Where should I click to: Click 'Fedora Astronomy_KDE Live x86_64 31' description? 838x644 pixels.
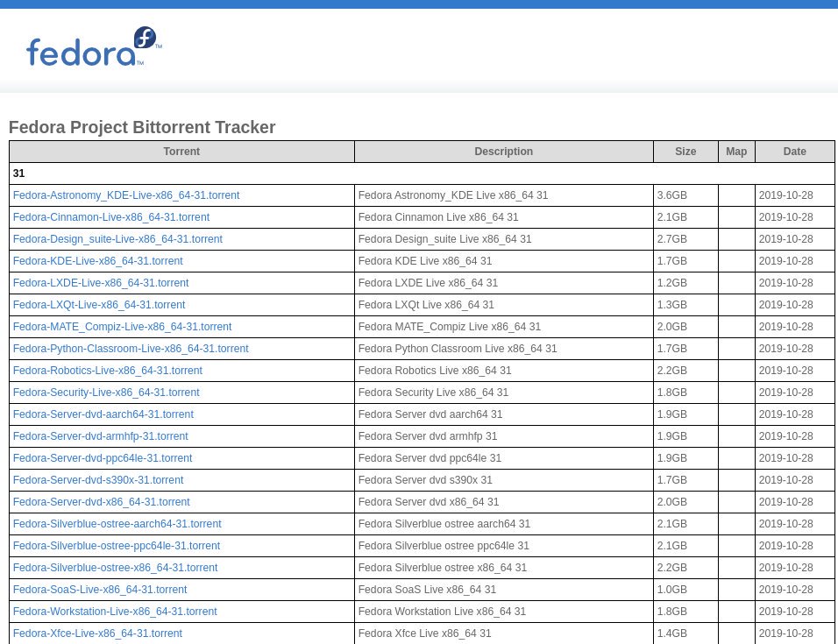point(453,195)
